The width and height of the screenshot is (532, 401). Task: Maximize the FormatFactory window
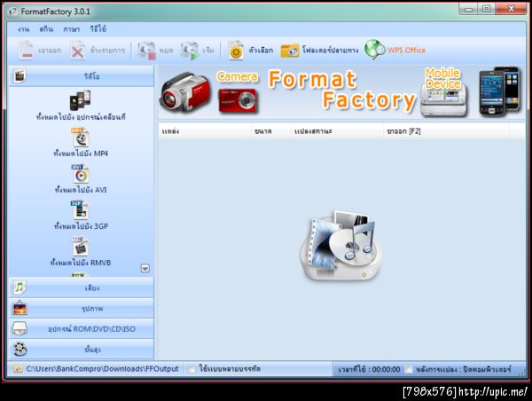point(486,9)
